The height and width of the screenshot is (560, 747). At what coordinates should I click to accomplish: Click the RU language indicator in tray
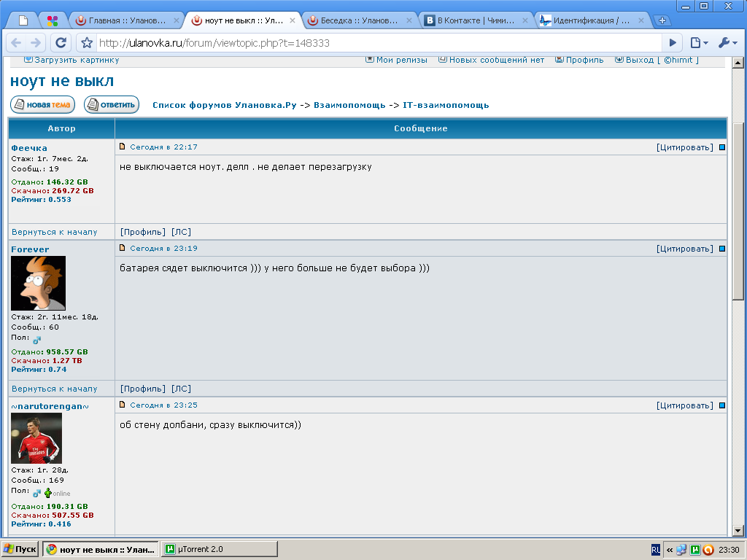[x=656, y=550]
